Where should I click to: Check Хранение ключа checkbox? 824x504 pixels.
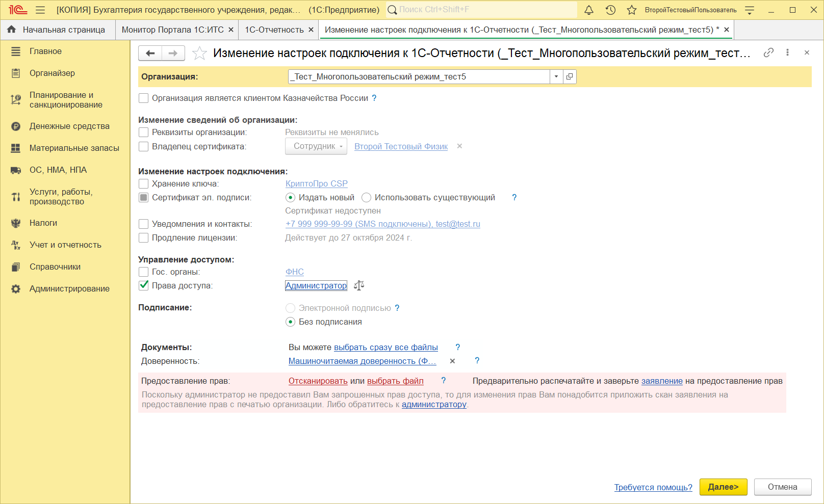click(144, 184)
